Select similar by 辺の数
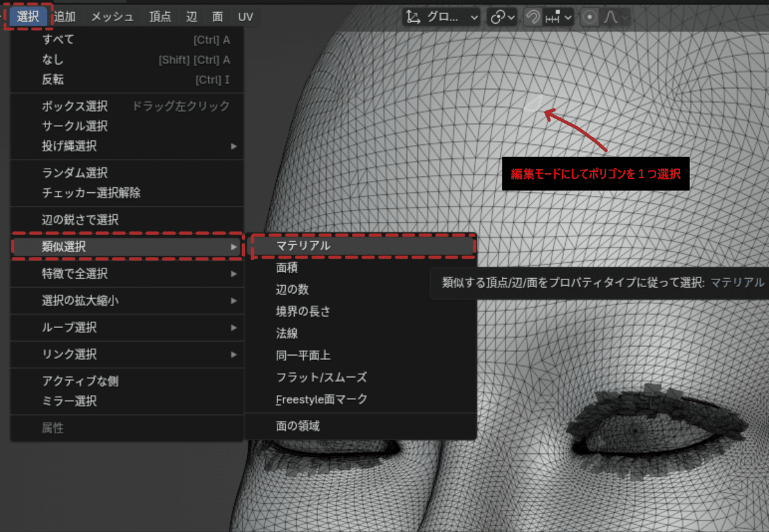 [x=361, y=290]
